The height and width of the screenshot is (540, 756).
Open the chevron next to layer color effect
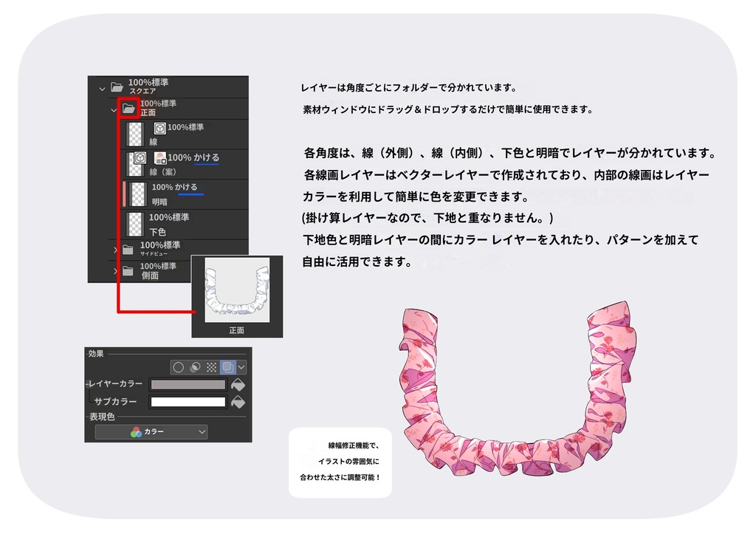(241, 367)
